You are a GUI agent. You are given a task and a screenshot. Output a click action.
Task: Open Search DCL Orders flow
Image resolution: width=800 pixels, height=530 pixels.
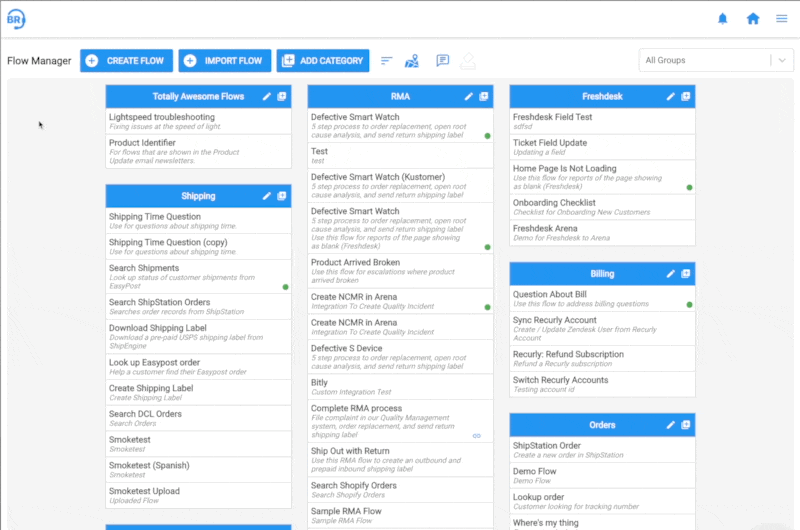pyautogui.click(x=198, y=418)
